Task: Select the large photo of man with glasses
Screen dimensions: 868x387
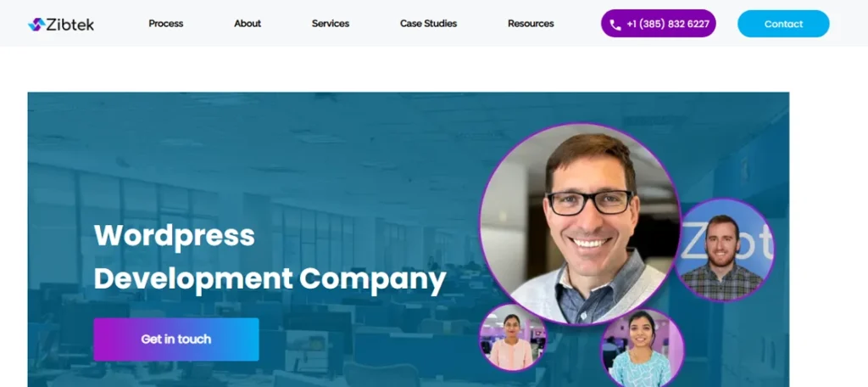Action: coord(580,224)
